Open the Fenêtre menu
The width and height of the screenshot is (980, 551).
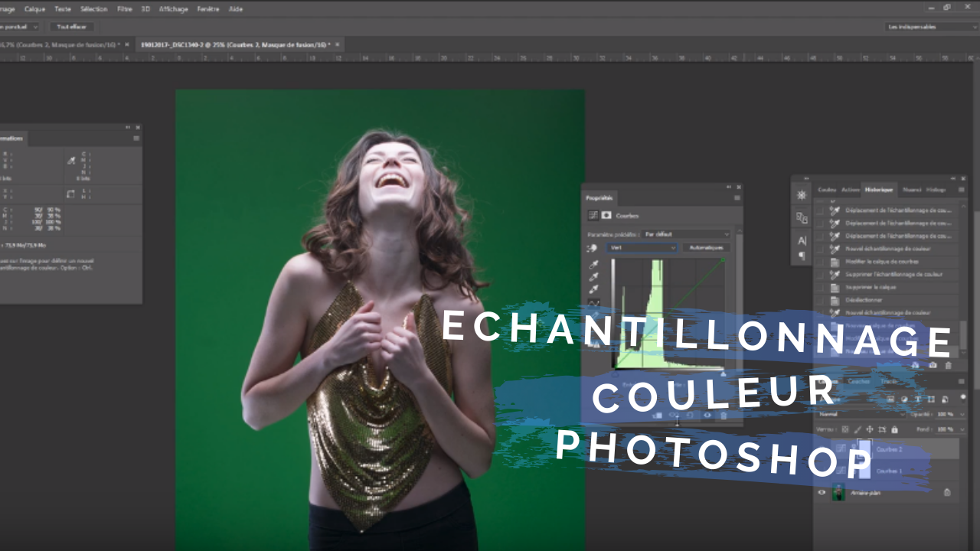[x=208, y=8]
